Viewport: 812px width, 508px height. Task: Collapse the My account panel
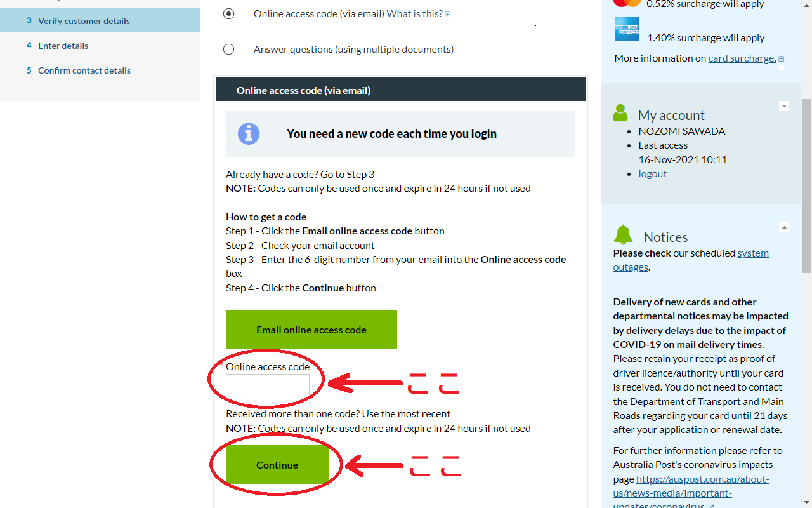tap(784, 106)
